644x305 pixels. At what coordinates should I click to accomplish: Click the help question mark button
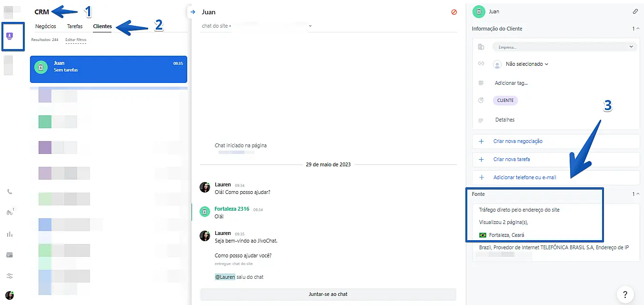(x=625, y=294)
